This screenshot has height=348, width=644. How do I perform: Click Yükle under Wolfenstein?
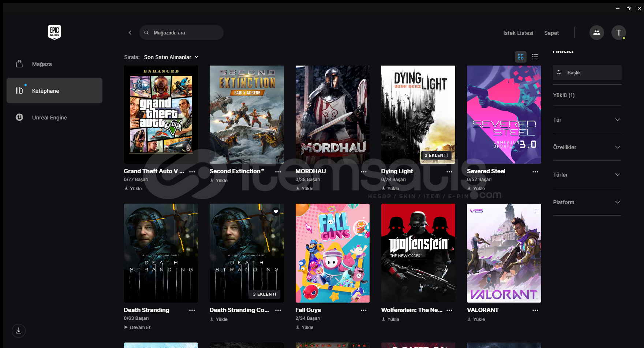point(390,319)
